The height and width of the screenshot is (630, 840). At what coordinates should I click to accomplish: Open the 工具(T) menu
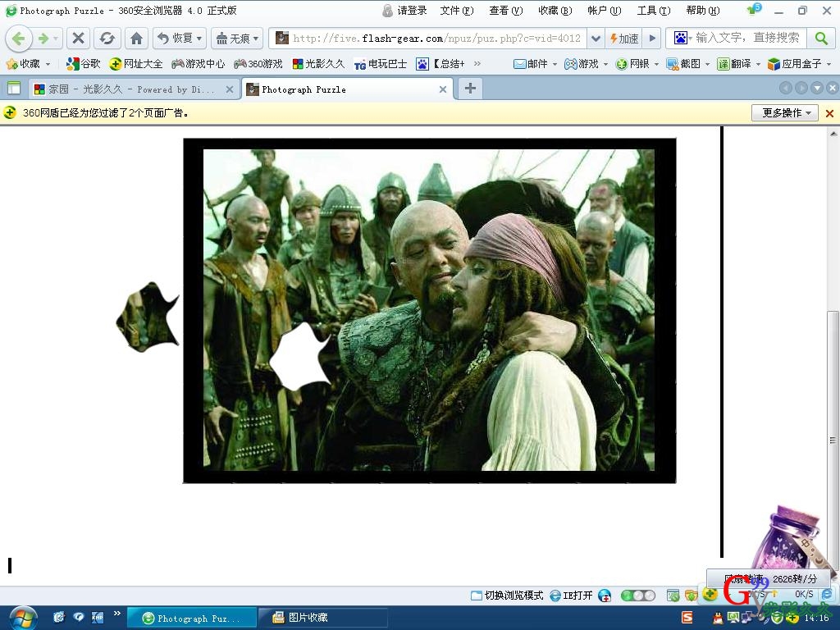(654, 10)
